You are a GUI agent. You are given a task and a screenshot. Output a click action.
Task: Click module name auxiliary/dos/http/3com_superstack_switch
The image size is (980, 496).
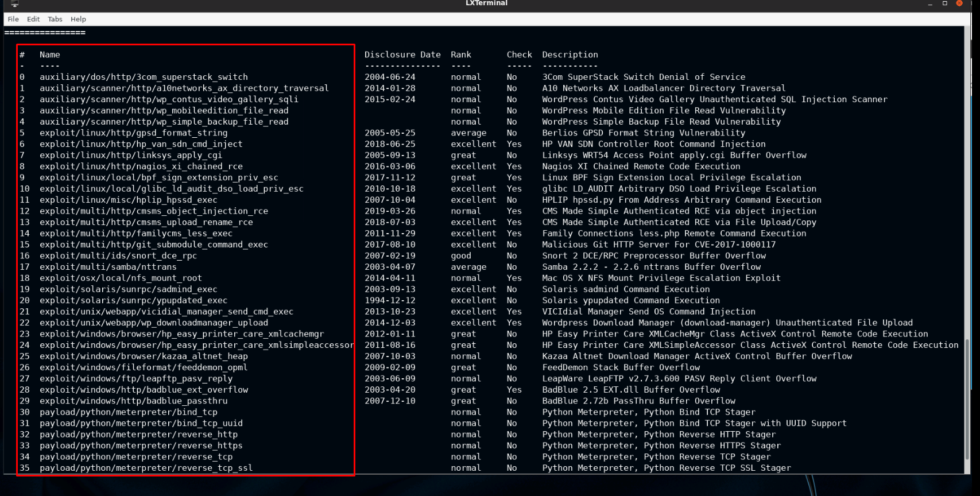click(x=144, y=77)
